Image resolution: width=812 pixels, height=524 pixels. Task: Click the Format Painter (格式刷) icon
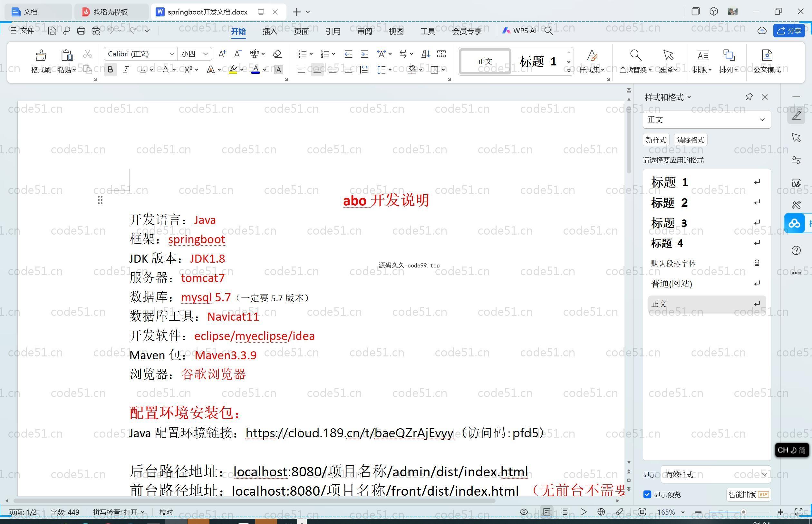point(41,55)
